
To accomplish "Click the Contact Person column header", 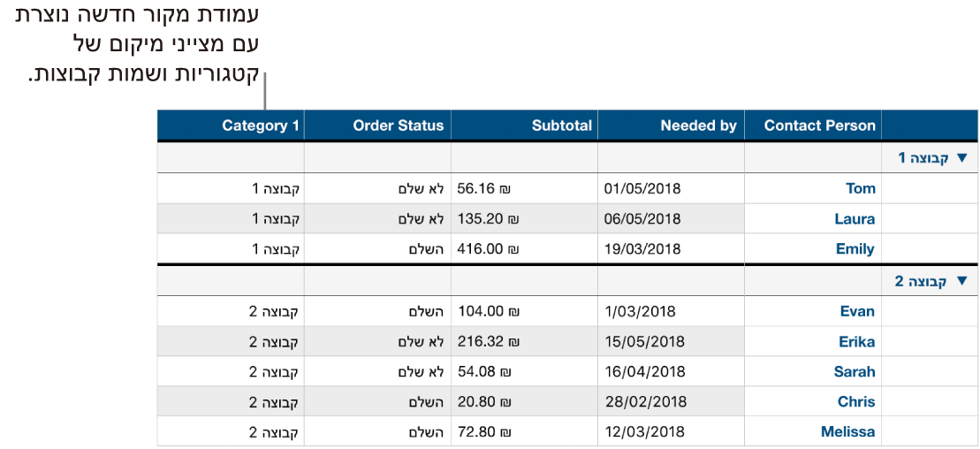I will pos(819,126).
